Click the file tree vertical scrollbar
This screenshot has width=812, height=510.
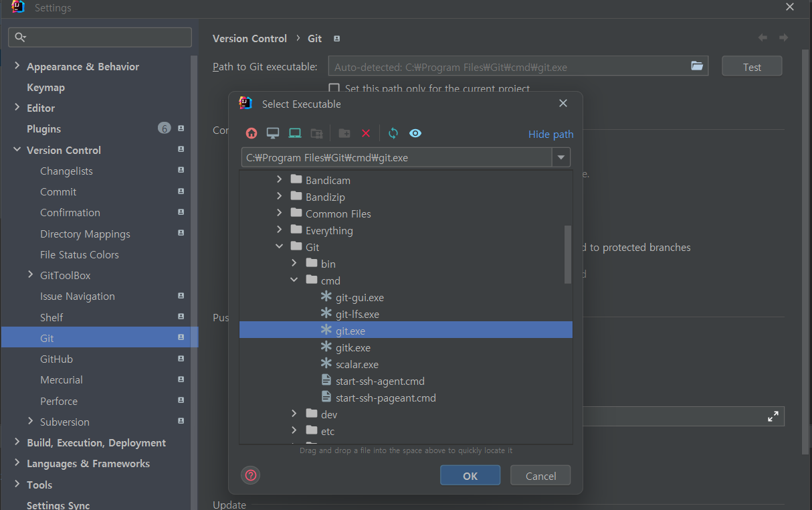point(568,254)
